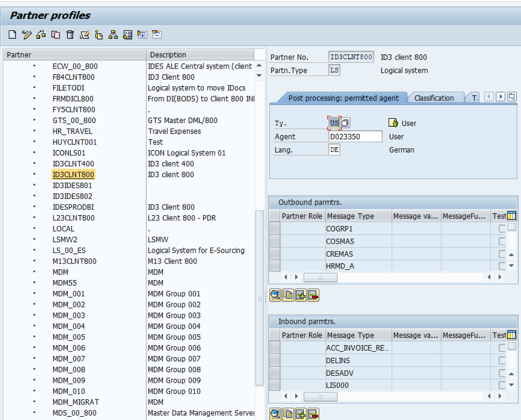Toggle Display/Change mode with the pencil icon
Image resolution: width=521 pixels, height=420 pixels.
tap(26, 35)
